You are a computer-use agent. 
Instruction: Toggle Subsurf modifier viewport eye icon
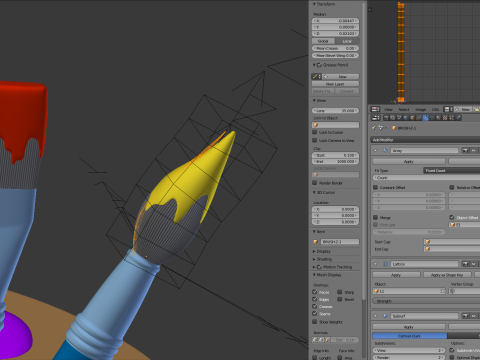[473, 316]
